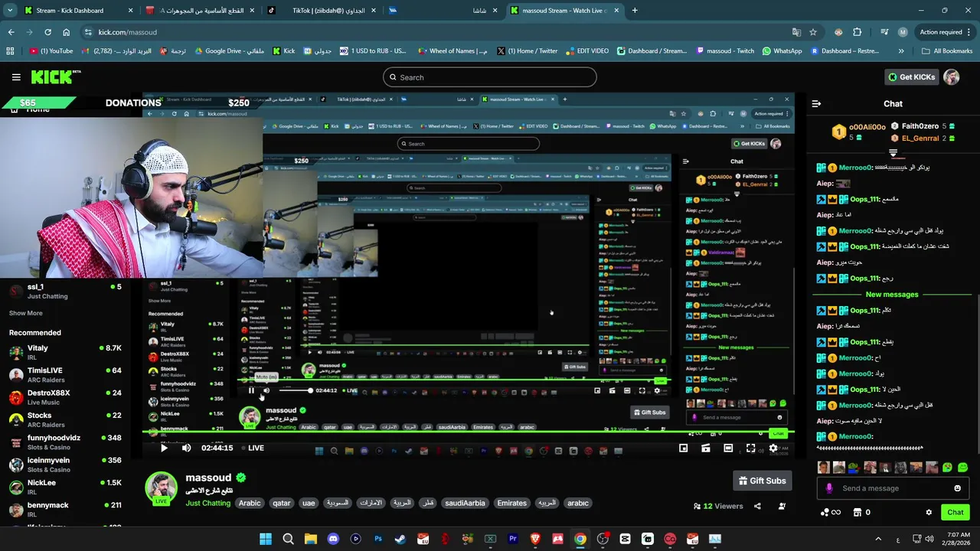
Task: Open the user profile avatar menu
Action: [951, 77]
